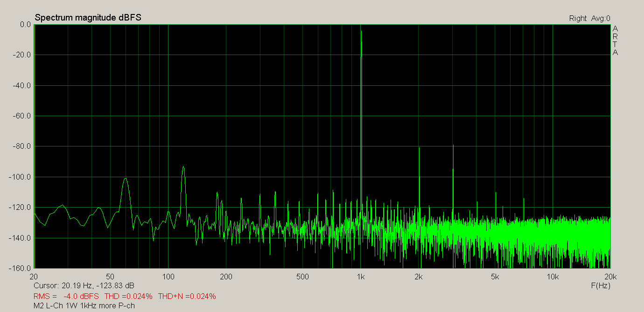
Task: Click the Cursor 20.19 Hz readout
Action: click(x=84, y=285)
